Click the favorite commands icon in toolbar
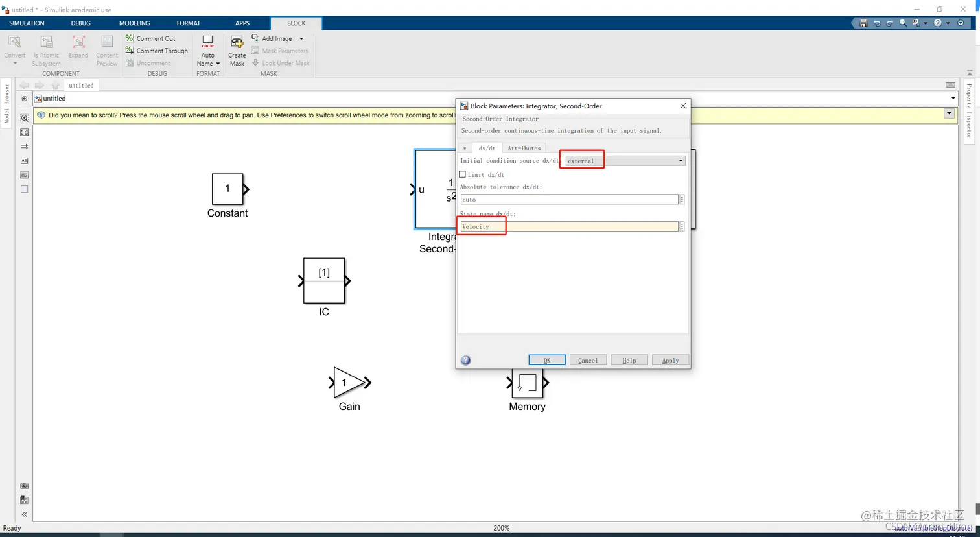 click(916, 23)
